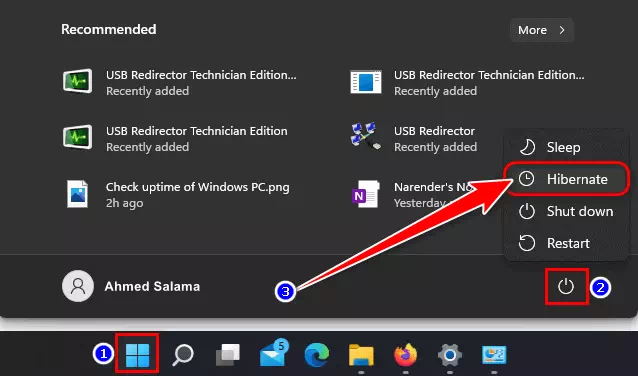This screenshot has height=376, width=638.
Task: Open Settings gear on taskbar
Action: pyautogui.click(x=450, y=355)
